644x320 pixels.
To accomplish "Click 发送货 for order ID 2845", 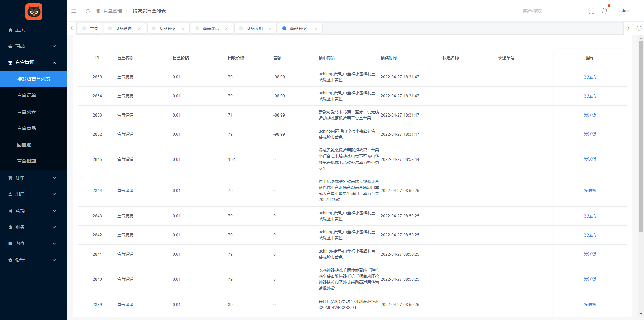I will point(590,159).
